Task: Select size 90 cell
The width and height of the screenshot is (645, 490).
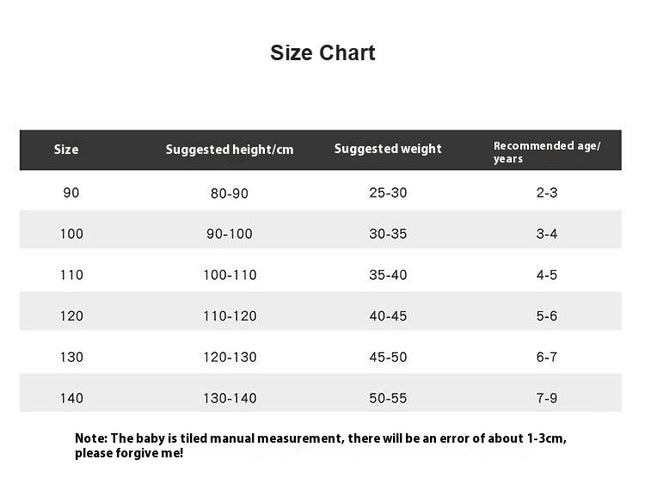Action: 71,193
